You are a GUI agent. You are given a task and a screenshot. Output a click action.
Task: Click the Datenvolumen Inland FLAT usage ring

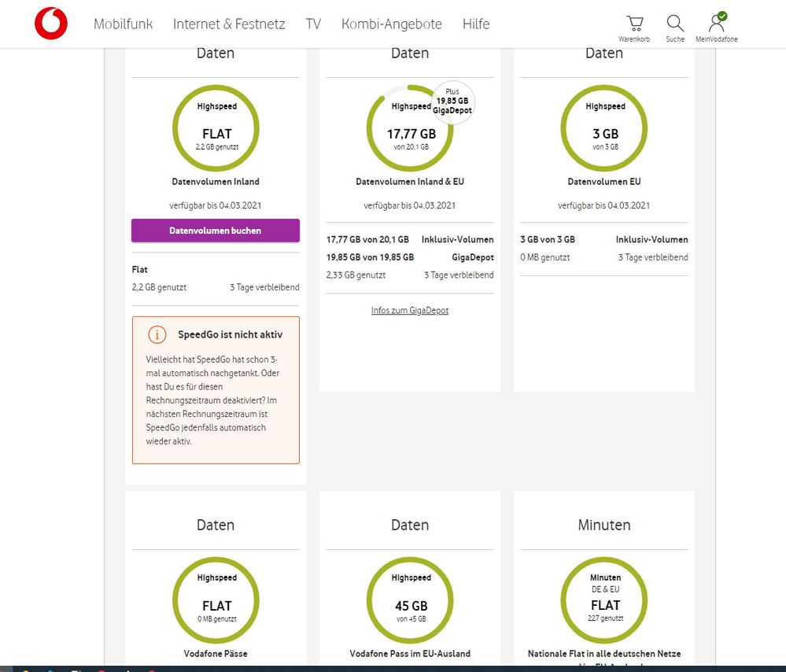(x=216, y=128)
